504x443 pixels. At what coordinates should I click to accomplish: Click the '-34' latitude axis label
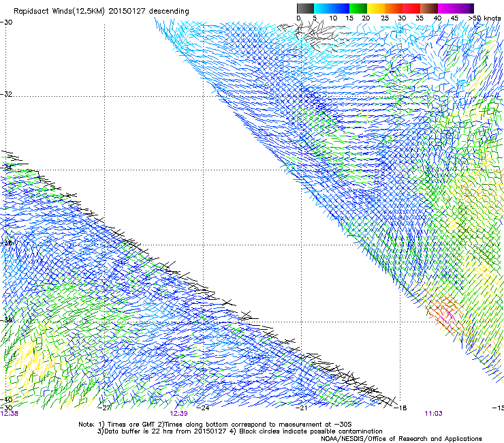point(6,168)
